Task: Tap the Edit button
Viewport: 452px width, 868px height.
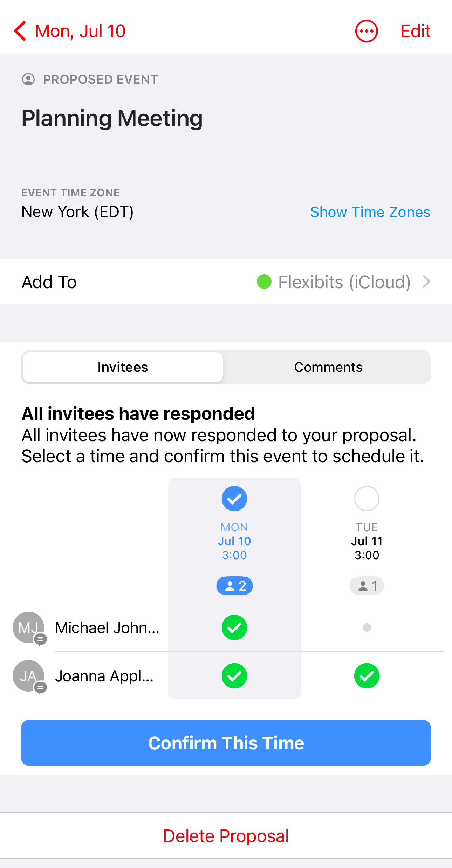Action: [415, 31]
